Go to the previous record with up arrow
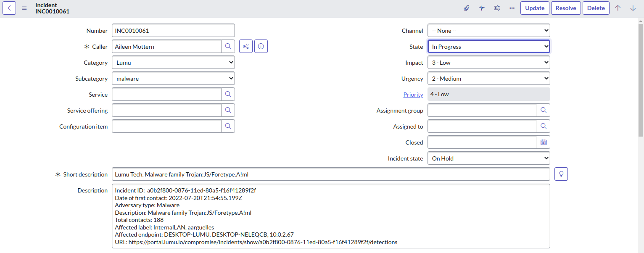 tap(618, 8)
